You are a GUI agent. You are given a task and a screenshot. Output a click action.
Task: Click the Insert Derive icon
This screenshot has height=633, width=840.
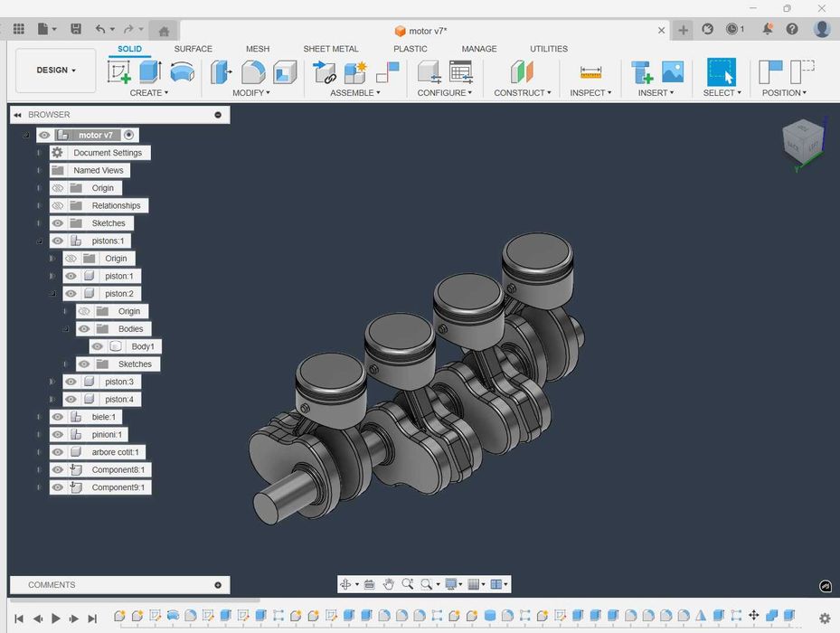pyautogui.click(x=642, y=71)
